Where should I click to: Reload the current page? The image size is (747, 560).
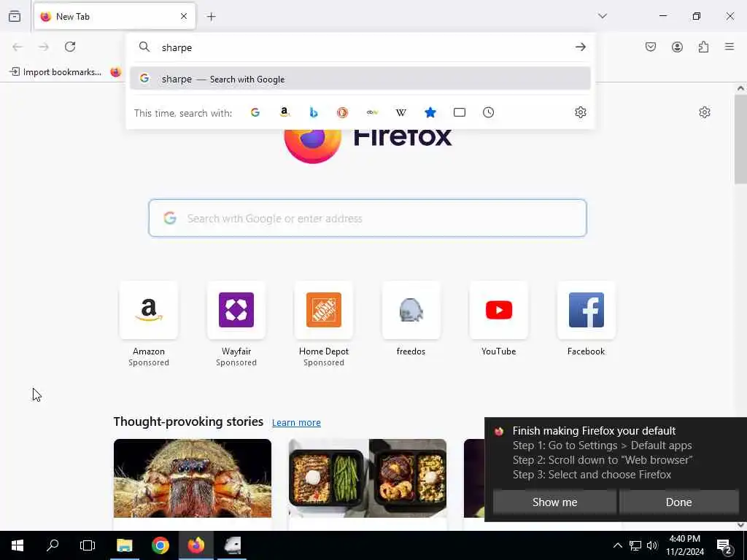(70, 47)
